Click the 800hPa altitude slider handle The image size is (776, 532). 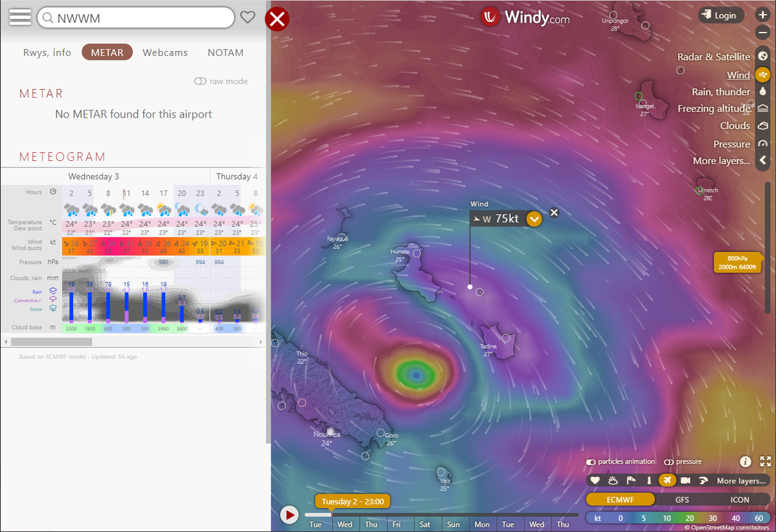tap(737, 262)
